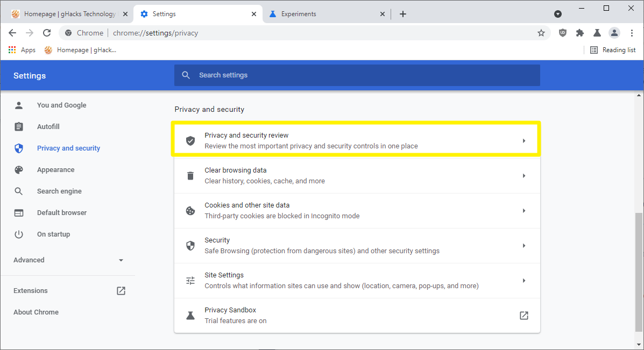Open the Homepage gHacks bookmark
This screenshot has width=644, height=350.
pos(81,50)
